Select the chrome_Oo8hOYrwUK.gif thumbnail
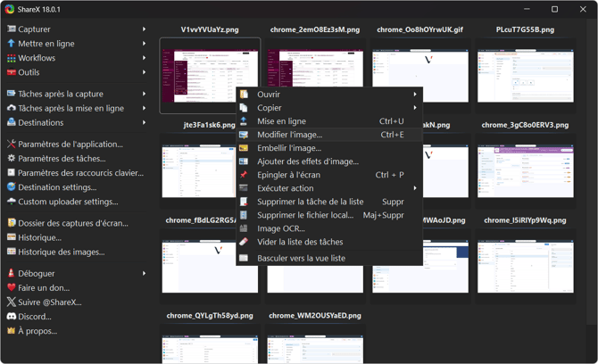 (x=420, y=76)
